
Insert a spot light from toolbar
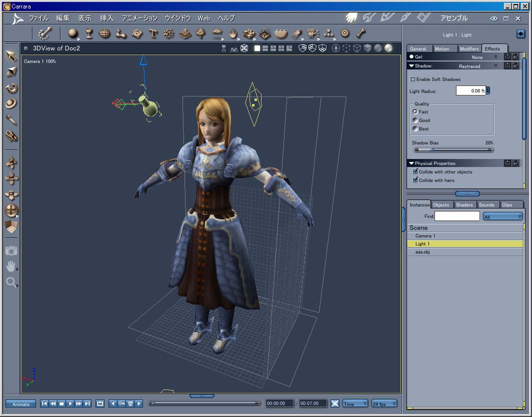click(x=297, y=33)
